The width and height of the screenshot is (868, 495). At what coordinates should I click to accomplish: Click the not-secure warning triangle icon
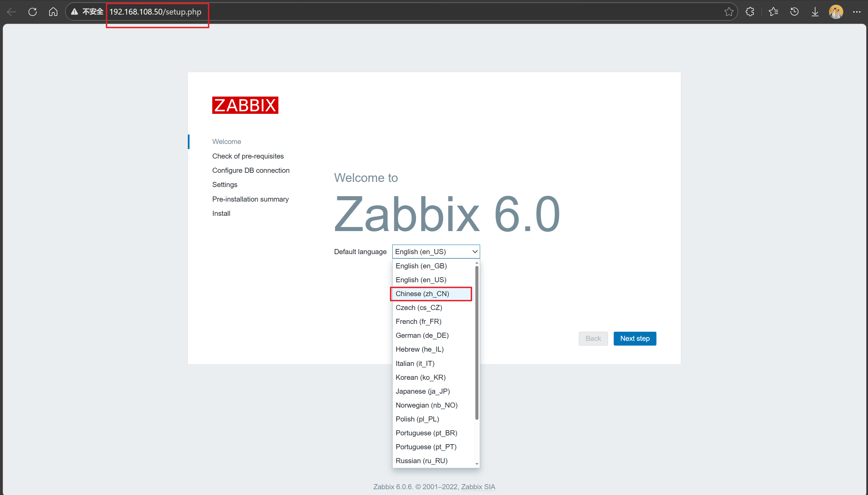(75, 12)
